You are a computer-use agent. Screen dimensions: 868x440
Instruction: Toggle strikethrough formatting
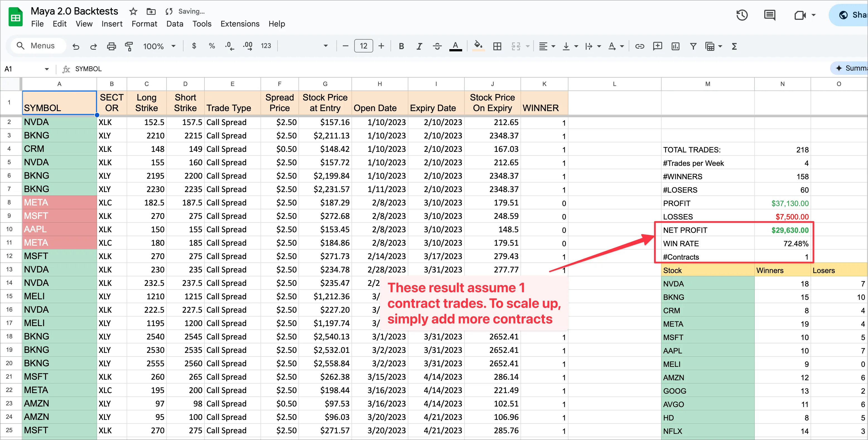[x=437, y=46]
